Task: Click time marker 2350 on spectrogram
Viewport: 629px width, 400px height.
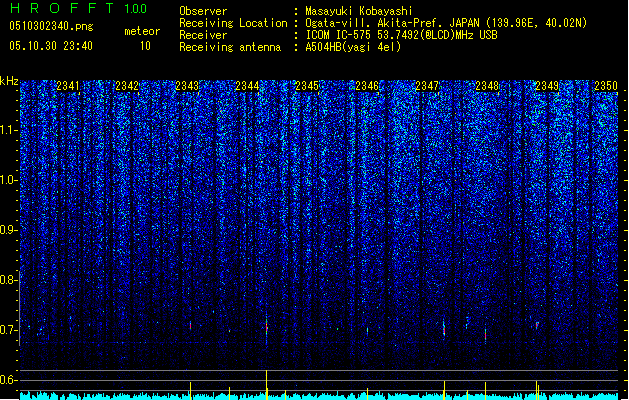Action: [606, 86]
